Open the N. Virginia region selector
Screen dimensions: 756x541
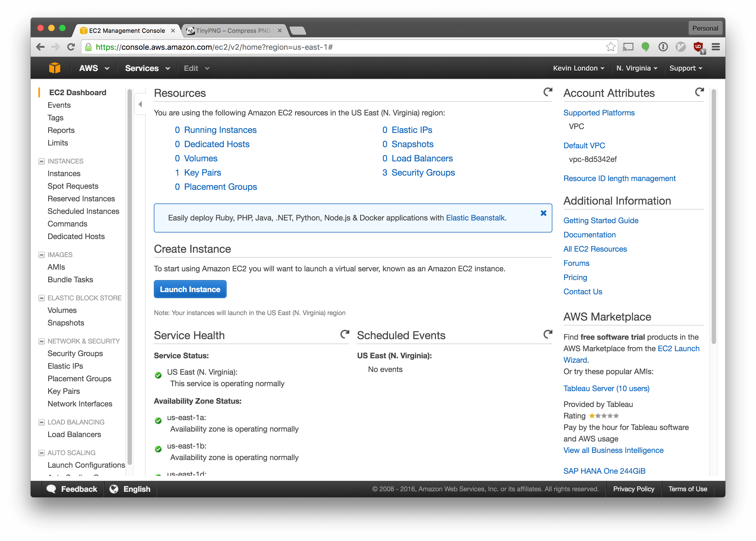(636, 68)
